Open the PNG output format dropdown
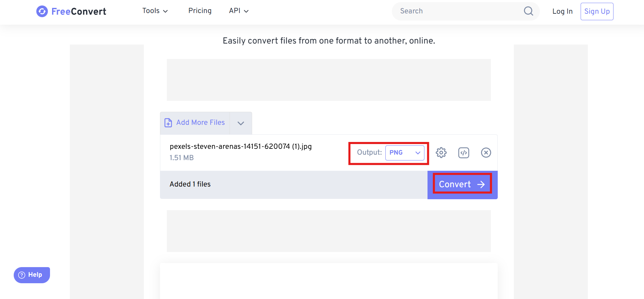The height and width of the screenshot is (299, 644). coord(405,153)
